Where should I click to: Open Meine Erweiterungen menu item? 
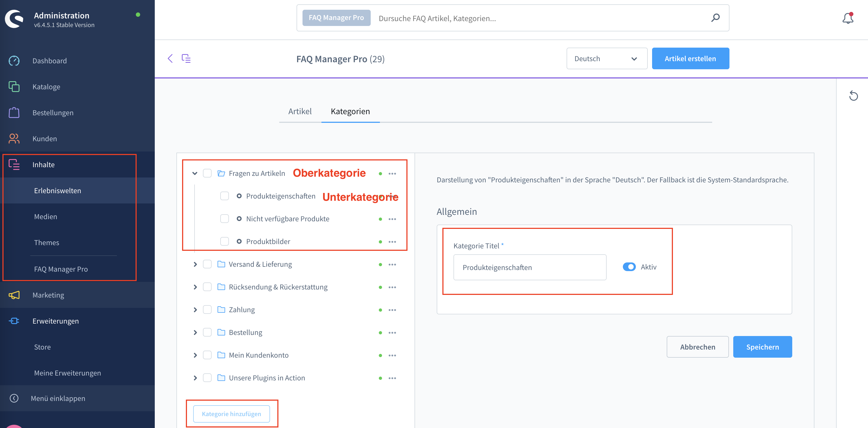point(67,373)
